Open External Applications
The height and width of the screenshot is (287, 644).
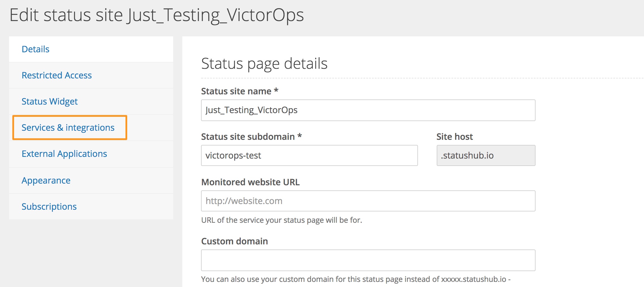point(64,154)
